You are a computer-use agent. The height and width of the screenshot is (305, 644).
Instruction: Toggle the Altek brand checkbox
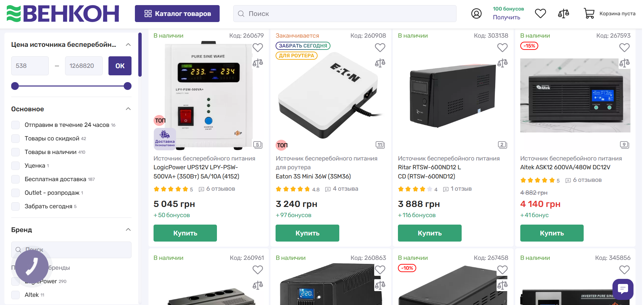[x=16, y=295]
